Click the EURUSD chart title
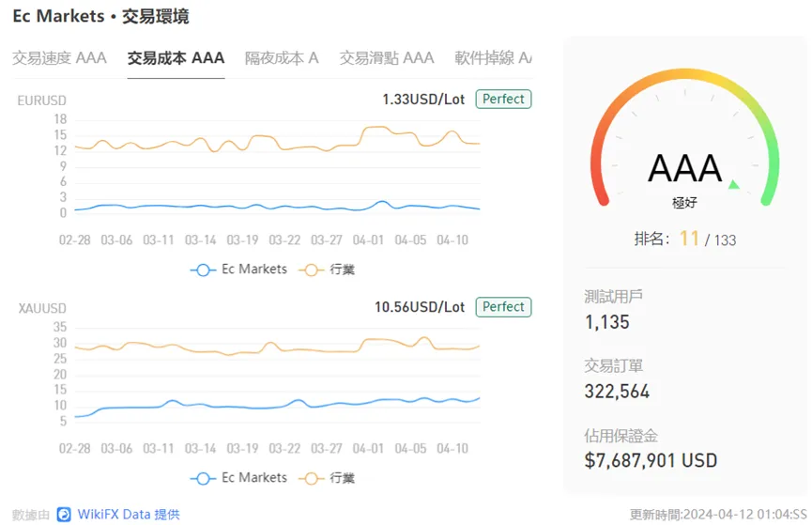Screen dimensions: 812x525 click(41, 100)
